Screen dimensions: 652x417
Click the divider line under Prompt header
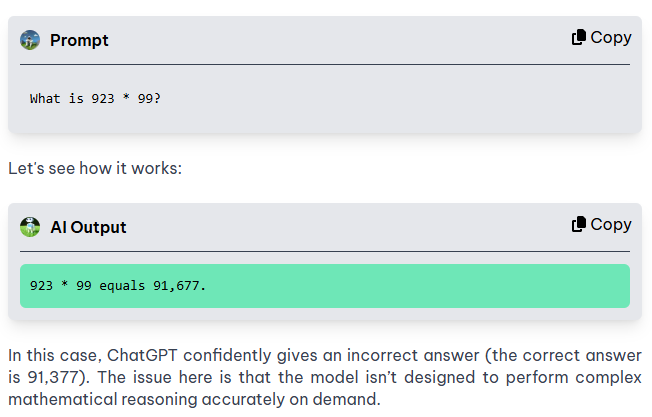325,64
